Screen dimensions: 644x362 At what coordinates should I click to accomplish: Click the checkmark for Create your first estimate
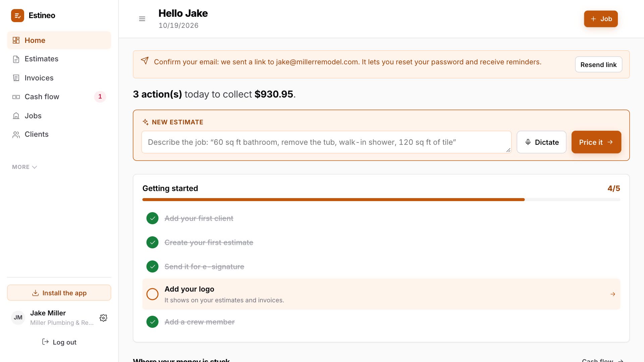[152, 242]
